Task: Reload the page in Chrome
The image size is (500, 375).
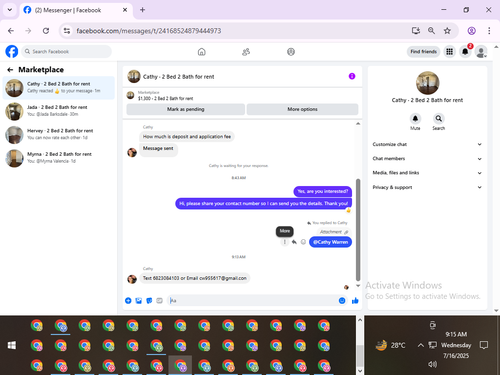Action: point(46,31)
